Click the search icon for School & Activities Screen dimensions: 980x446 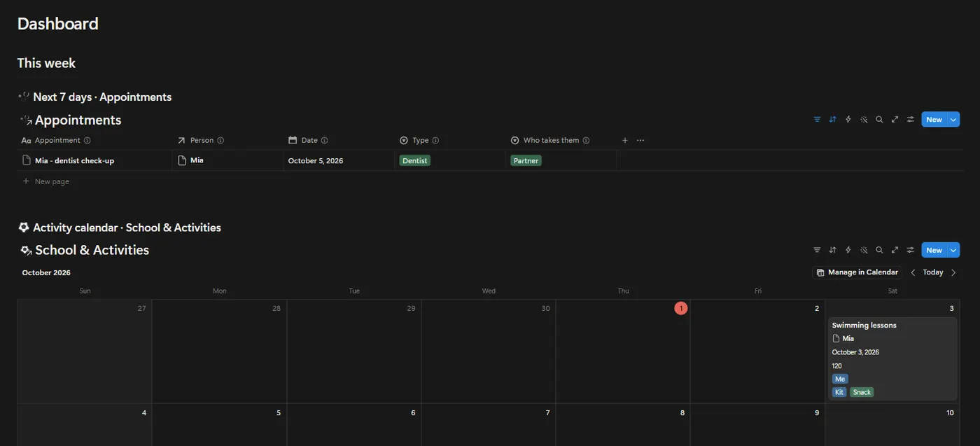click(879, 250)
